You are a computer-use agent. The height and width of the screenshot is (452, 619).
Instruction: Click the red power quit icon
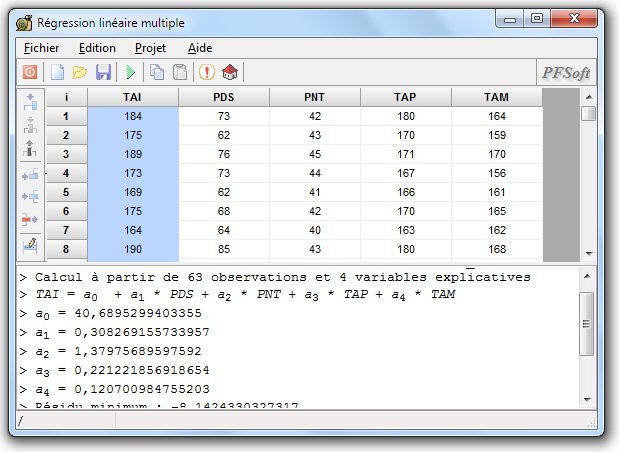click(x=30, y=72)
